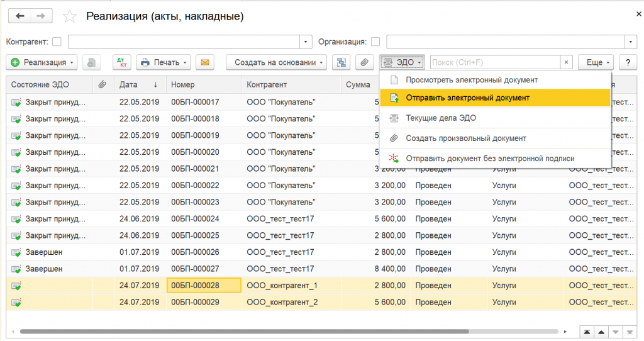Image resolution: width=644 pixels, height=341 pixels.
Task: Click EDO status icon of row 00БП-000026
Action: coord(16,252)
